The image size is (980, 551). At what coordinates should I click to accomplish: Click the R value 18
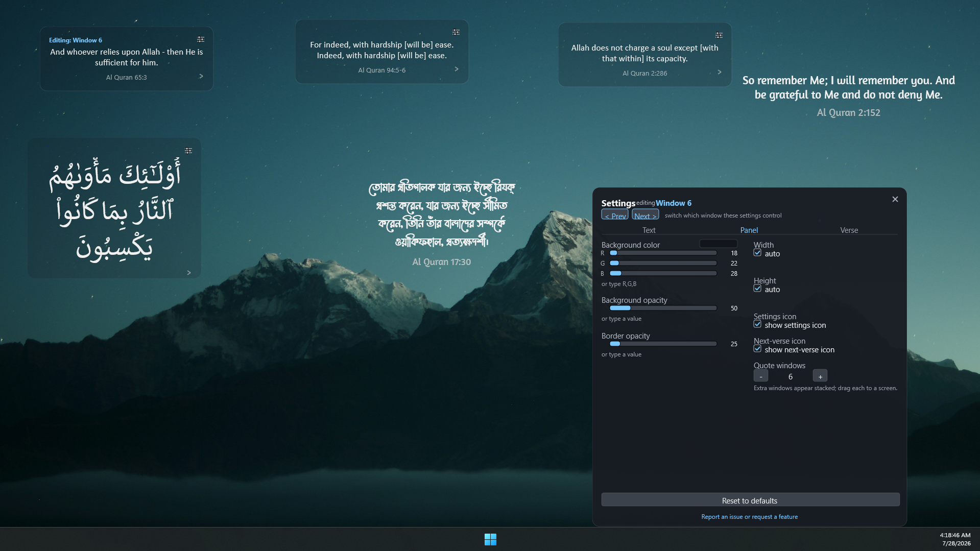tap(734, 253)
